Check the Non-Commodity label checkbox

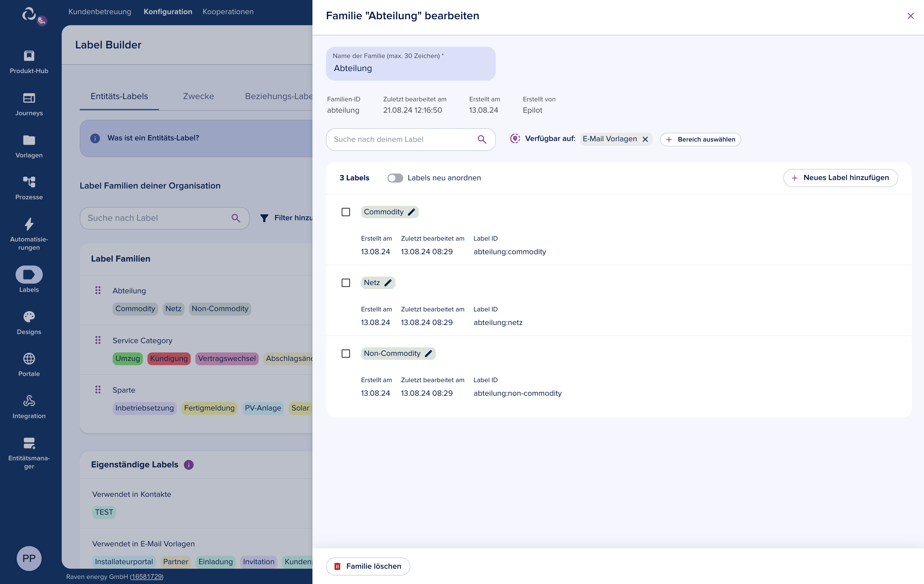(346, 353)
